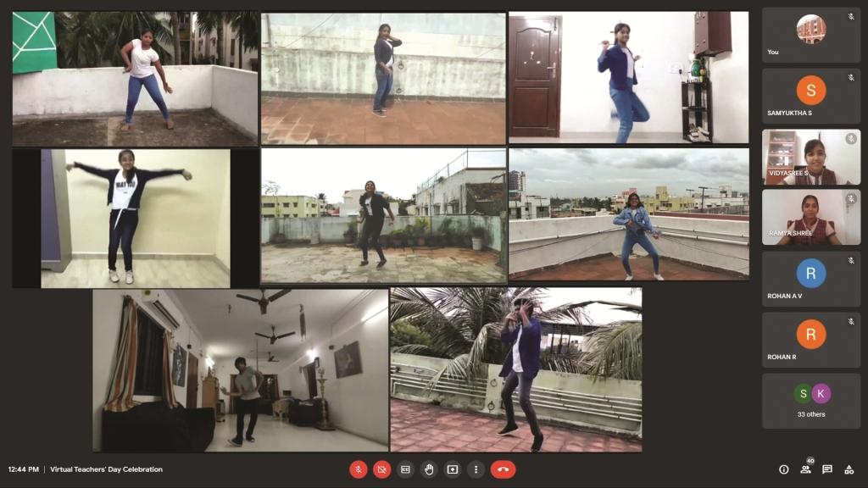
Task: Show the participants list panel
Action: pyautogui.click(x=805, y=469)
